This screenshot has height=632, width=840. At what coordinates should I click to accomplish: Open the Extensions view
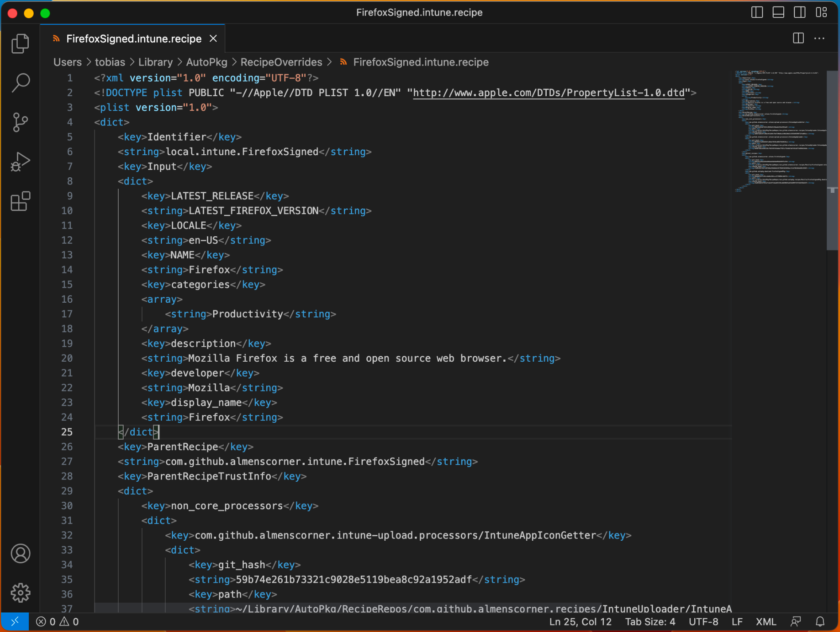(x=20, y=202)
